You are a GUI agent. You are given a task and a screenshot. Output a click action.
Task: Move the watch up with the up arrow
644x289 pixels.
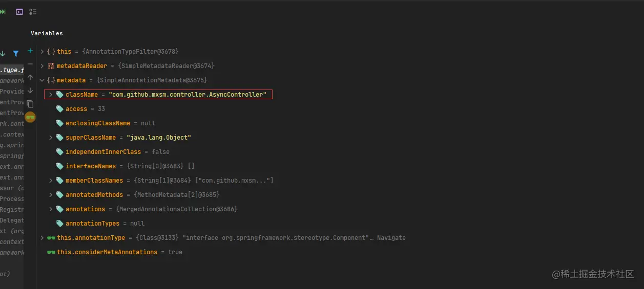pos(30,77)
